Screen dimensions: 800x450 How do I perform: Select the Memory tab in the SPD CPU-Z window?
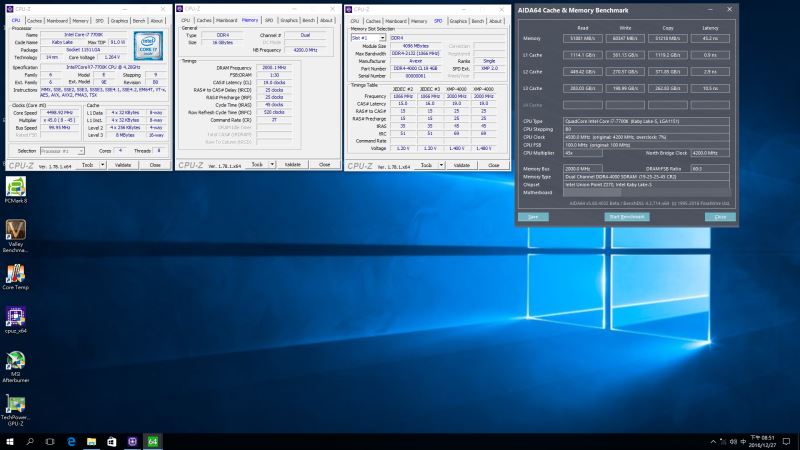point(419,21)
